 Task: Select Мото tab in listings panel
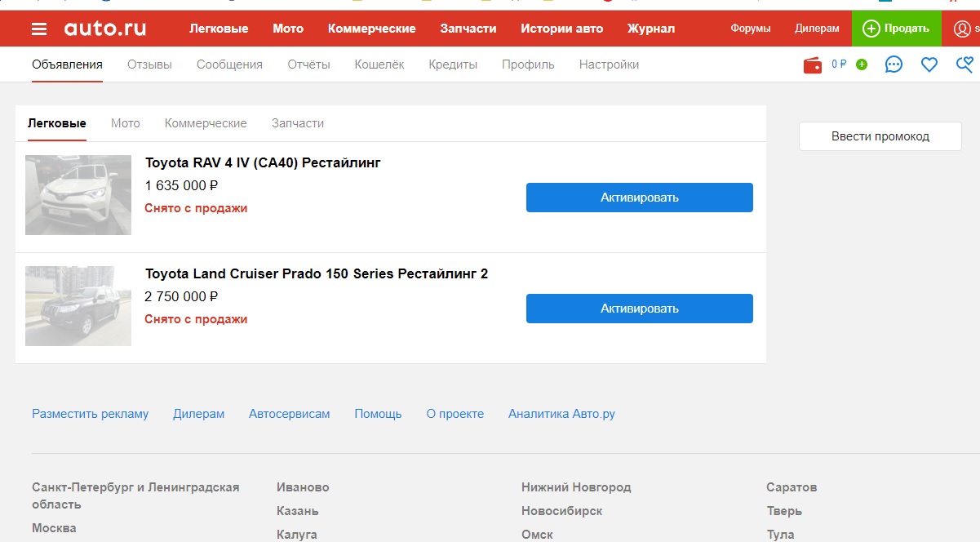(126, 123)
